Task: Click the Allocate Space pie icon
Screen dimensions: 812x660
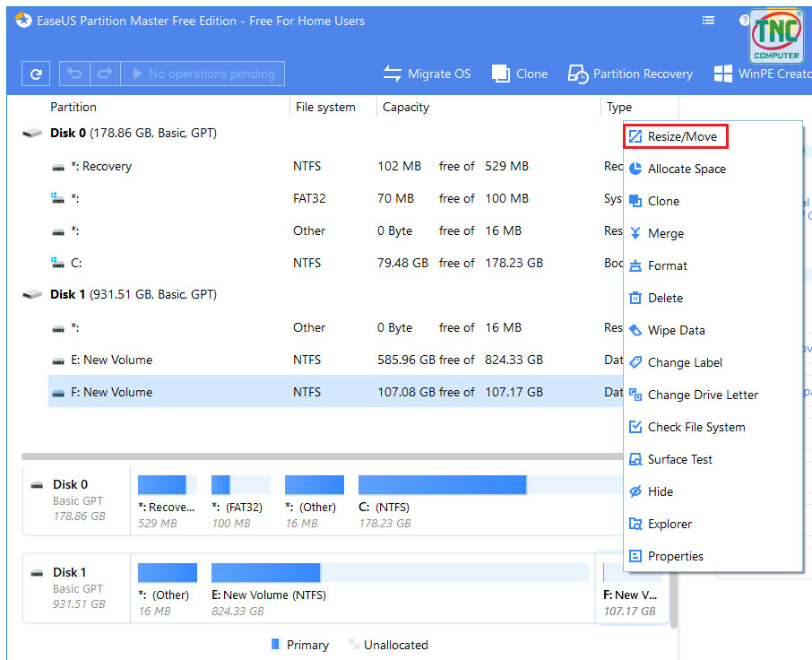Action: [635, 169]
